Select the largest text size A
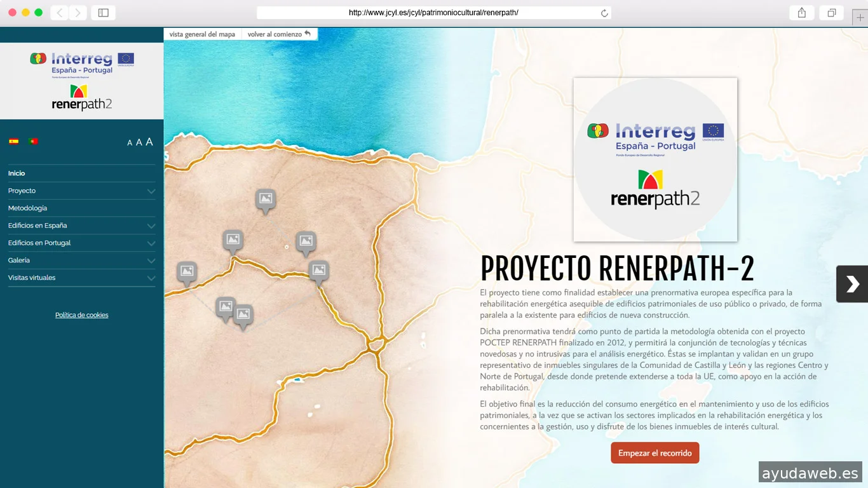This screenshot has height=488, width=868. (149, 142)
